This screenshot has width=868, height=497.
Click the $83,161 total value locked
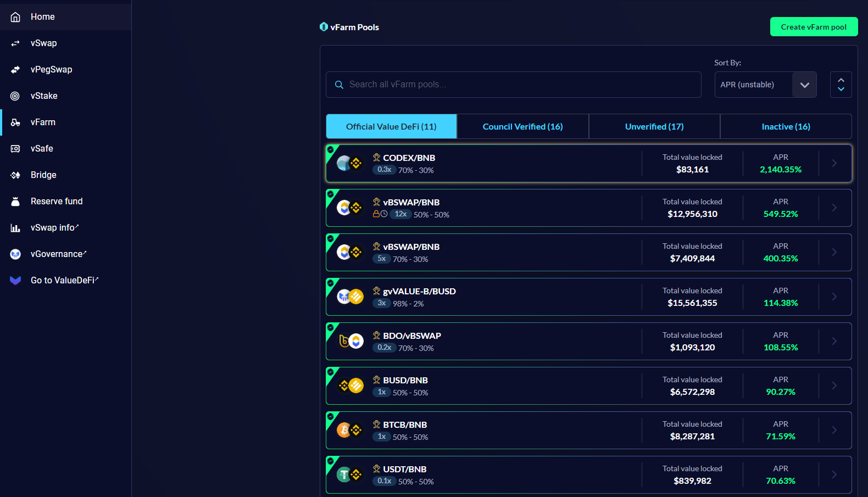pyautogui.click(x=692, y=170)
